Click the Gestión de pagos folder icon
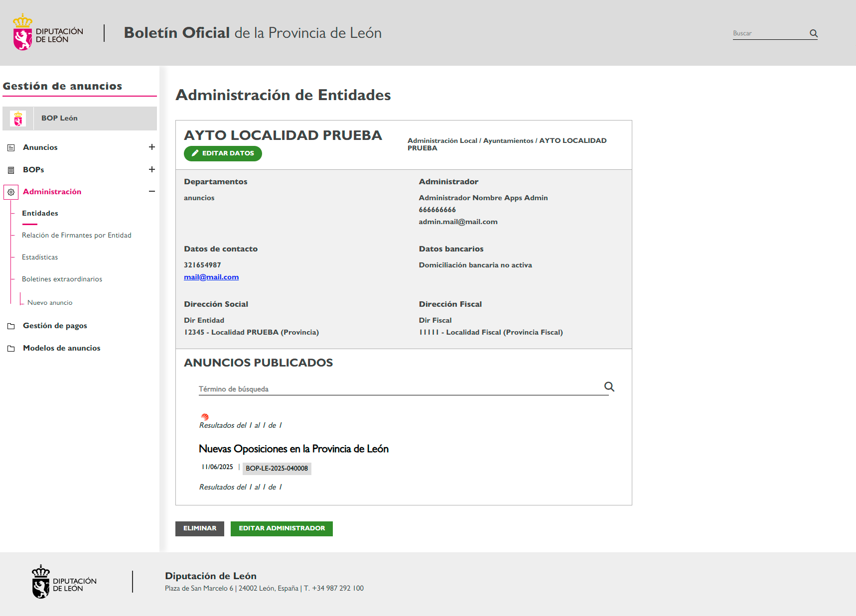Viewport: 856px width, 616px height. coord(11,326)
